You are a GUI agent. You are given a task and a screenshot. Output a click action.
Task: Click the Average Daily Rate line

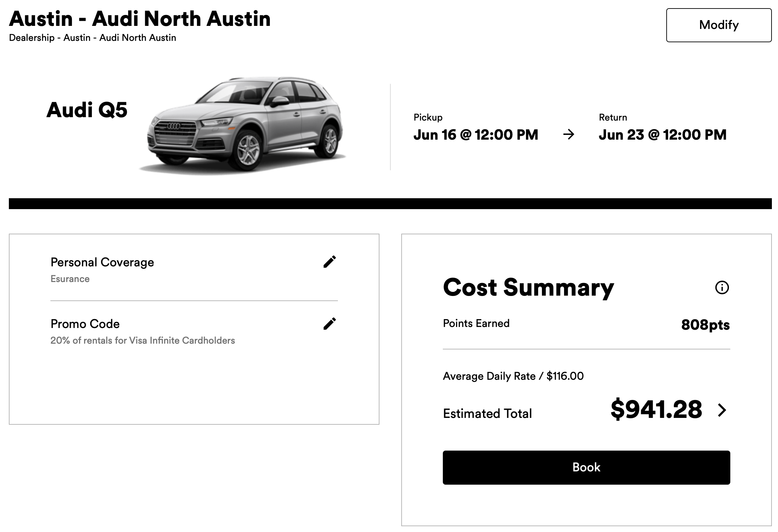point(513,376)
